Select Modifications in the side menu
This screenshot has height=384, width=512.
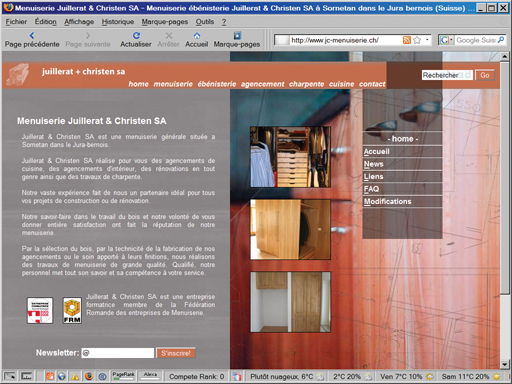click(x=402, y=201)
